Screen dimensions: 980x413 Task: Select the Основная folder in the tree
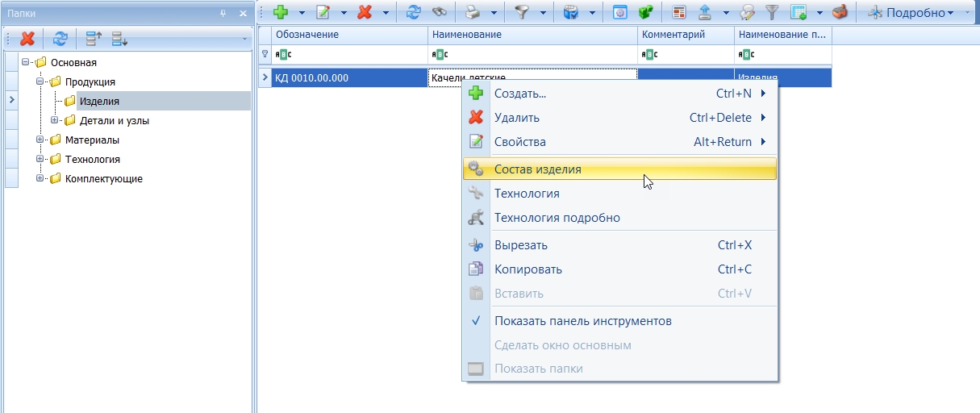pos(73,62)
